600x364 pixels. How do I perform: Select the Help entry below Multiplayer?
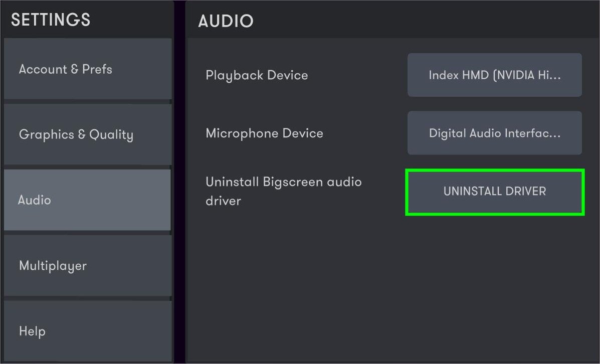[88, 331]
